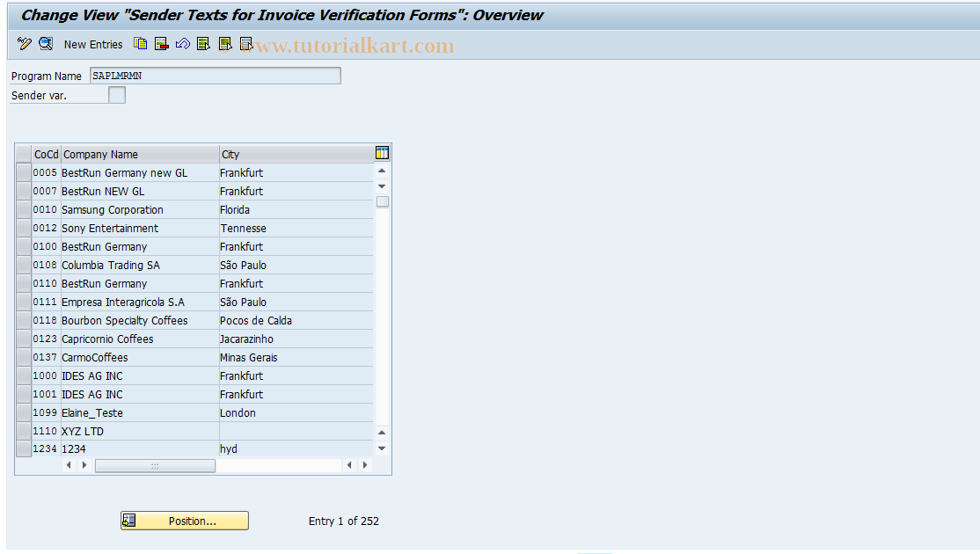
Task: Click right arrow next to left horizontal scrollbar start
Action: [x=84, y=465]
